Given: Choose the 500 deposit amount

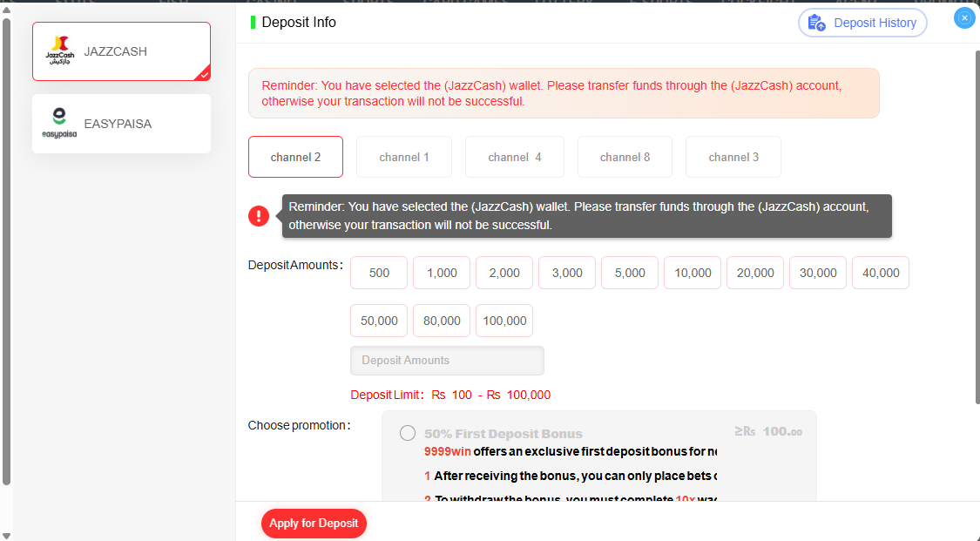Looking at the screenshot, I should point(379,273).
